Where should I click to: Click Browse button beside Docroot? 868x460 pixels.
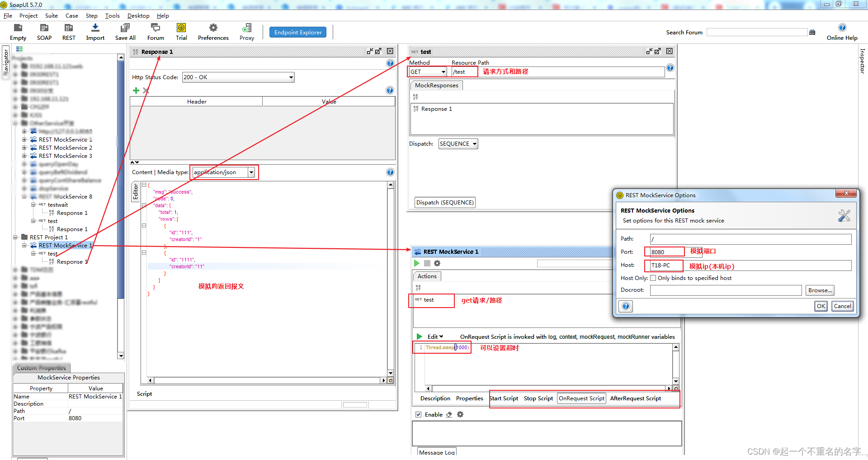(x=820, y=290)
